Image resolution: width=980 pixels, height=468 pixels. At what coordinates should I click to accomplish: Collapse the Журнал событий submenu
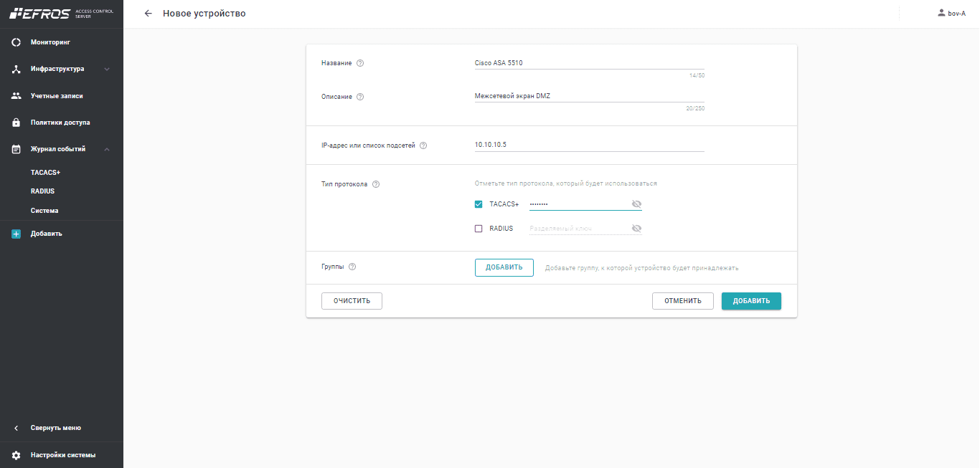click(x=107, y=149)
